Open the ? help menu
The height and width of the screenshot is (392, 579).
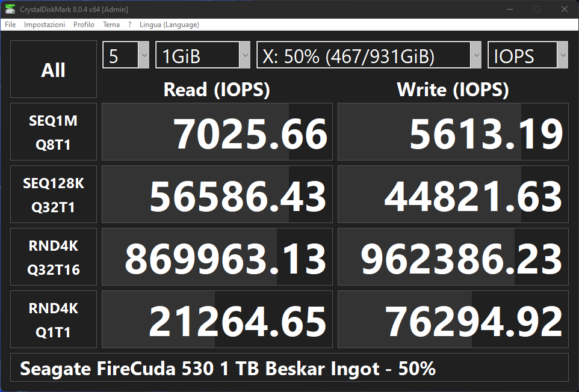pos(129,25)
